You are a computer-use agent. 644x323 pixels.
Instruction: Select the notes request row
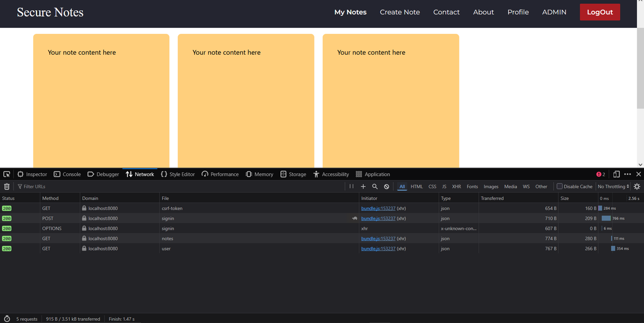click(x=322, y=239)
